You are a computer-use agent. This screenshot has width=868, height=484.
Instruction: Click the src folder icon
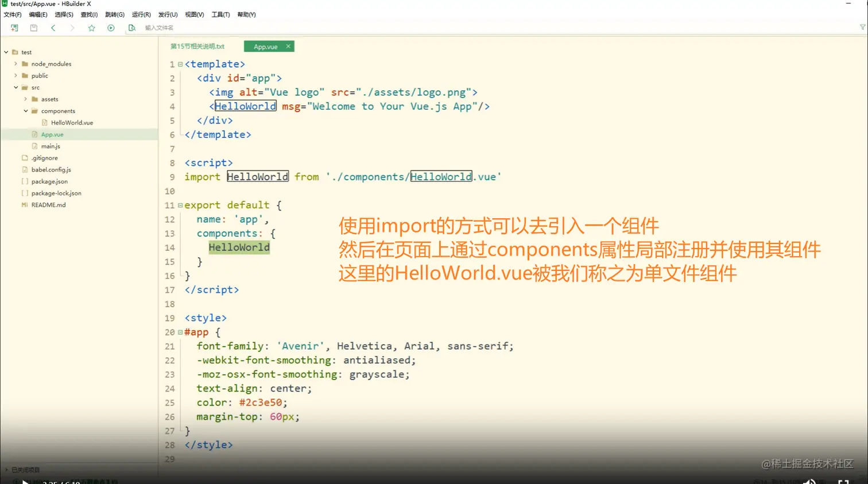pyautogui.click(x=25, y=87)
